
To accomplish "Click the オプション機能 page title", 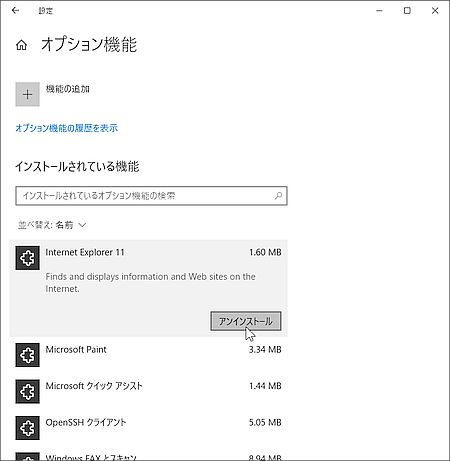I will pyautogui.click(x=89, y=45).
